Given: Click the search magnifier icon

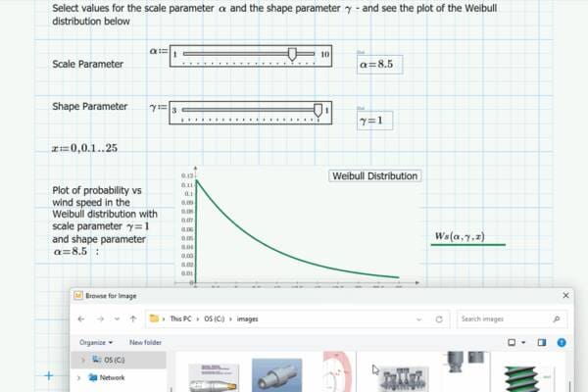Looking at the screenshot, I should [x=556, y=319].
